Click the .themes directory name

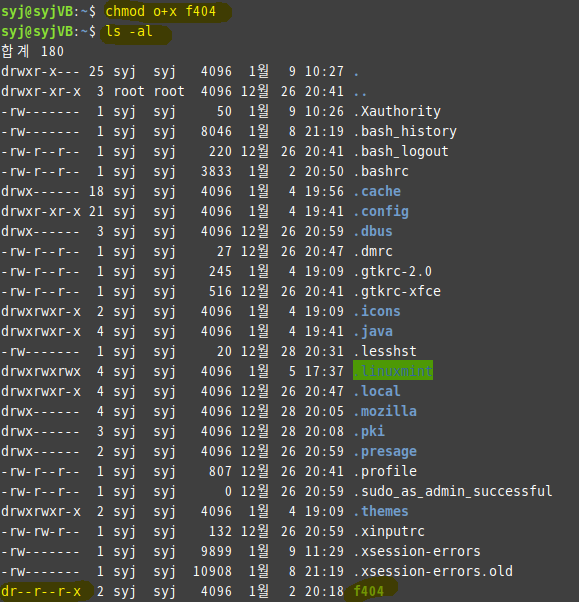381,511
